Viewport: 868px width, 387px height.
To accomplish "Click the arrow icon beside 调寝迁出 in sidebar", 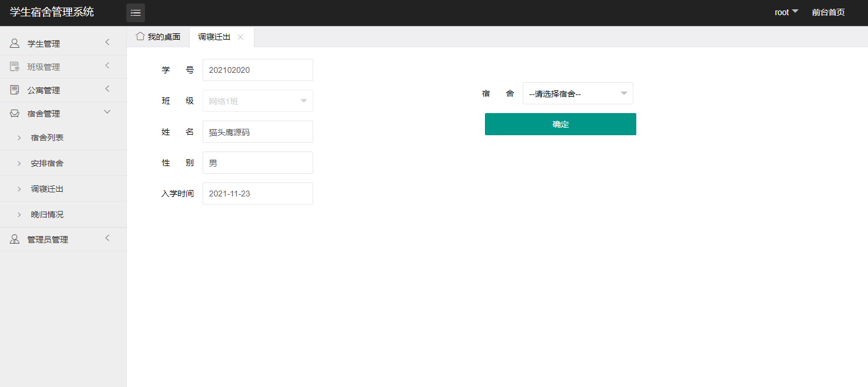I will click(x=19, y=189).
